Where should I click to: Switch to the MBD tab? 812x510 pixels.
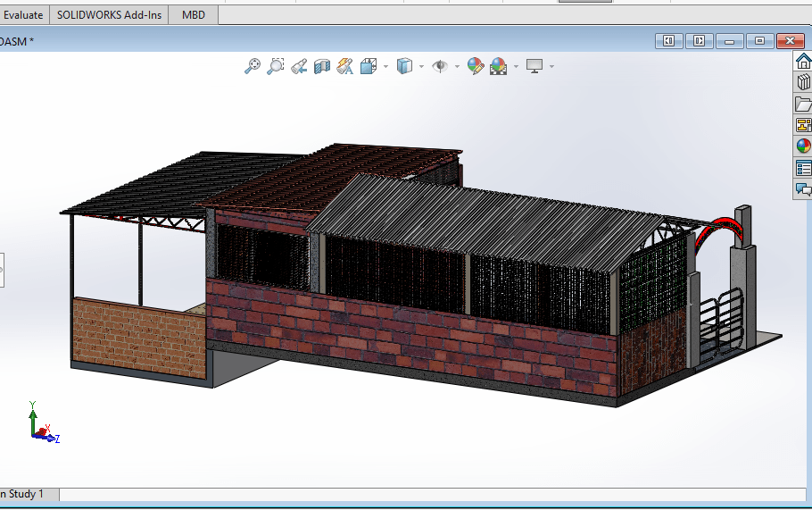[194, 15]
